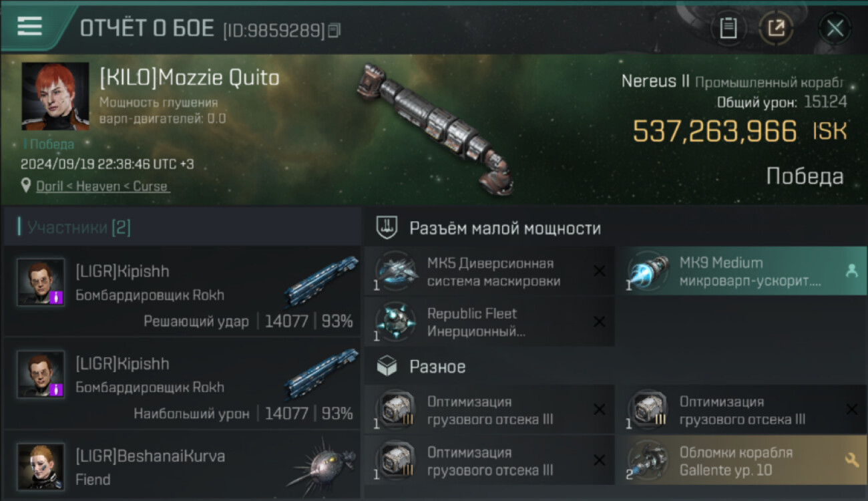View Mozzie Quito's pilot portrait
Screen dimensions: 868x501
[x=55, y=96]
